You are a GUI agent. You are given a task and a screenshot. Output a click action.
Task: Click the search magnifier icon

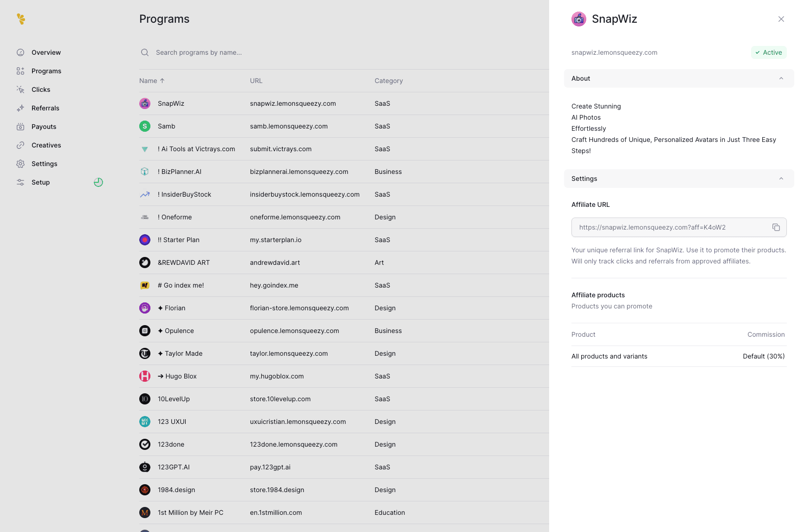tap(145, 52)
